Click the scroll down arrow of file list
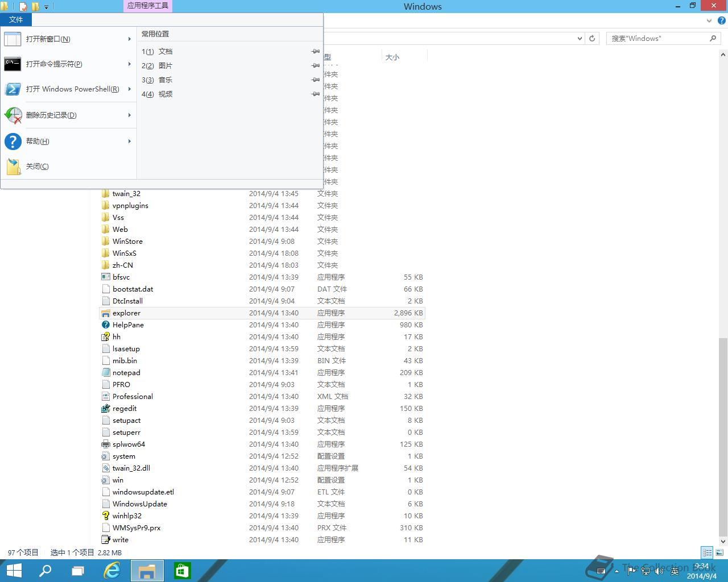This screenshot has height=582, width=728. tap(723, 541)
